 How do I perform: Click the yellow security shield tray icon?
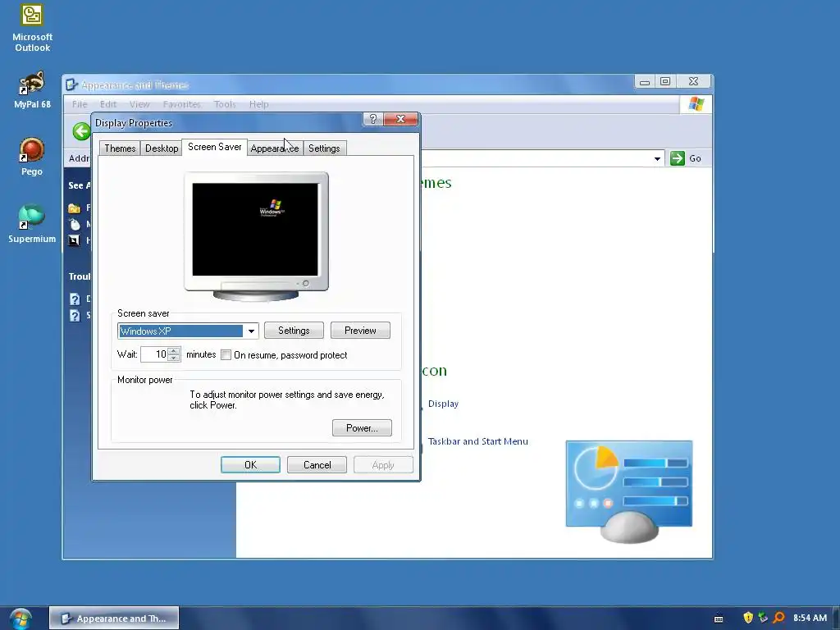[748, 618]
